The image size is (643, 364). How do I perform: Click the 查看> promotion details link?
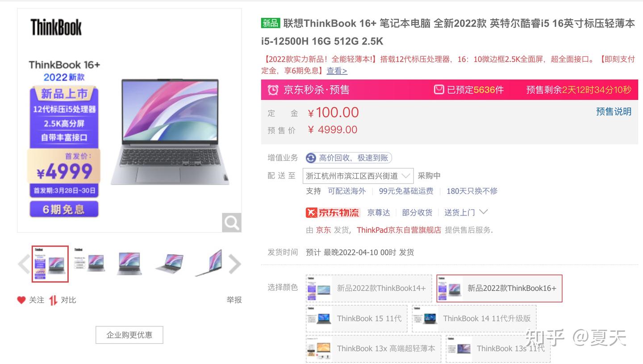click(x=337, y=70)
